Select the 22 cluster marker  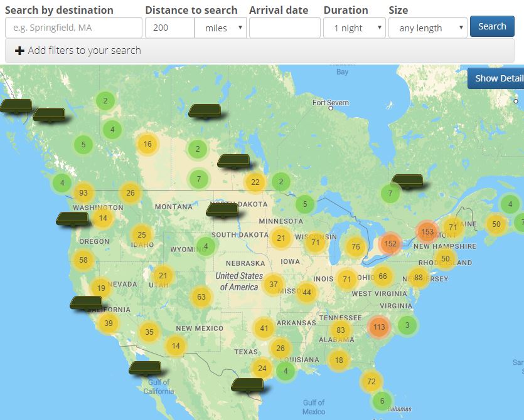pos(255,182)
